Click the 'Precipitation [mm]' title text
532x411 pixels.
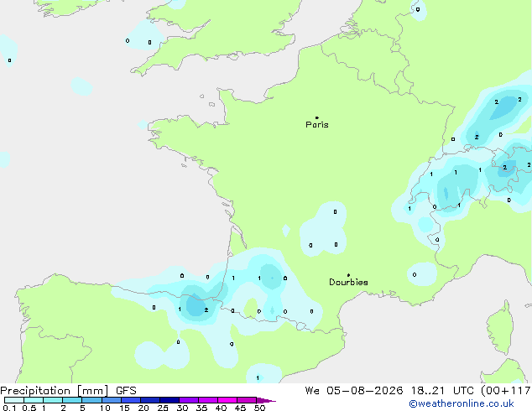click(54, 391)
